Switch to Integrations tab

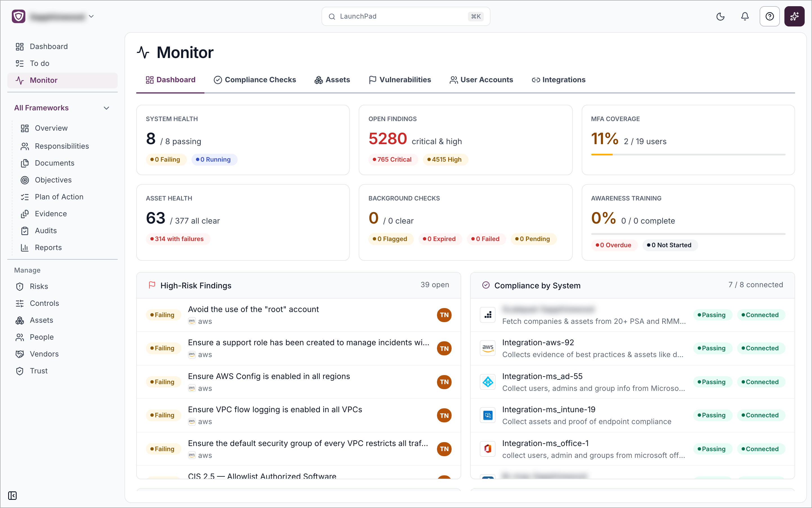tap(558, 80)
